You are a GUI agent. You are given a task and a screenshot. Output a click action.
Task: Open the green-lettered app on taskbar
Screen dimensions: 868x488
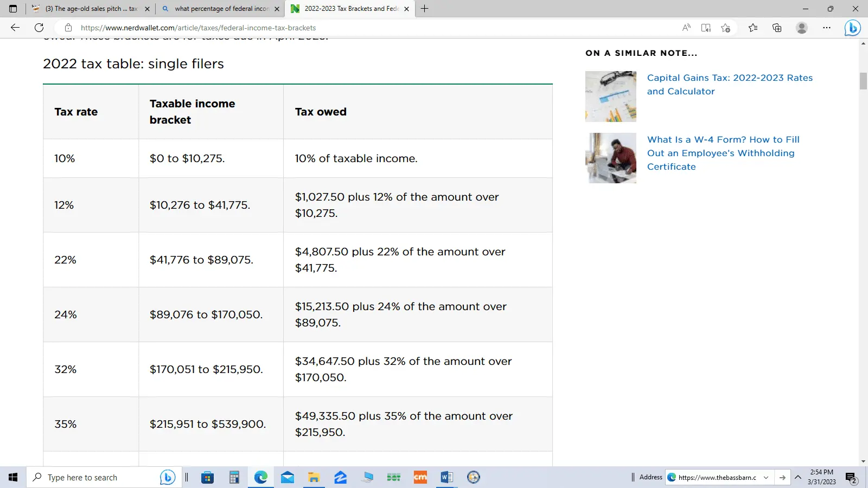[x=394, y=477]
